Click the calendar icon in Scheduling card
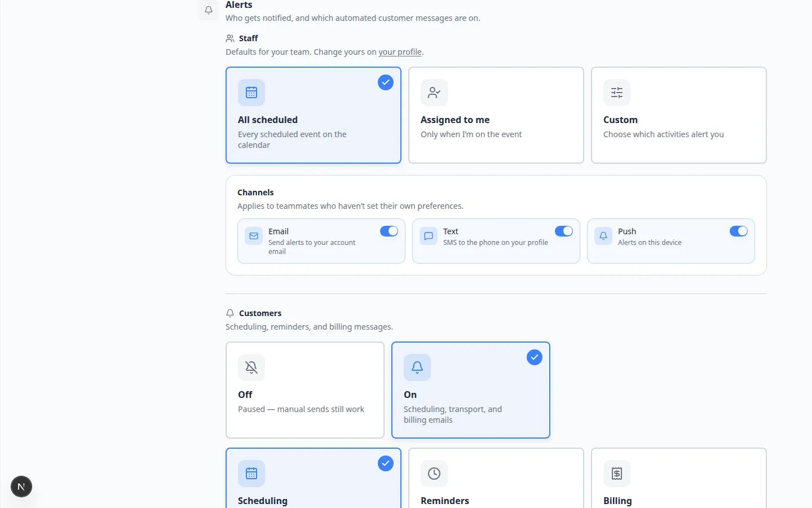The height and width of the screenshot is (508, 812). [x=251, y=474]
